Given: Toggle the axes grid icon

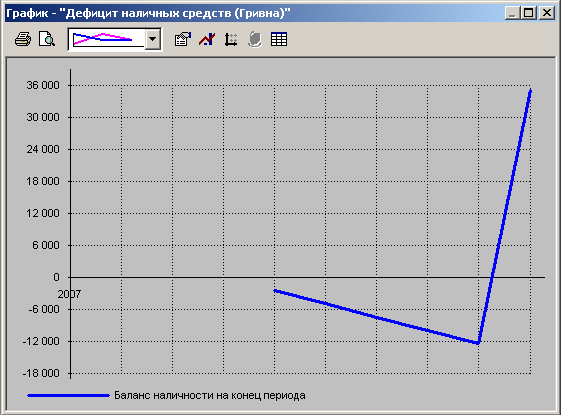Looking at the screenshot, I should pos(231,39).
